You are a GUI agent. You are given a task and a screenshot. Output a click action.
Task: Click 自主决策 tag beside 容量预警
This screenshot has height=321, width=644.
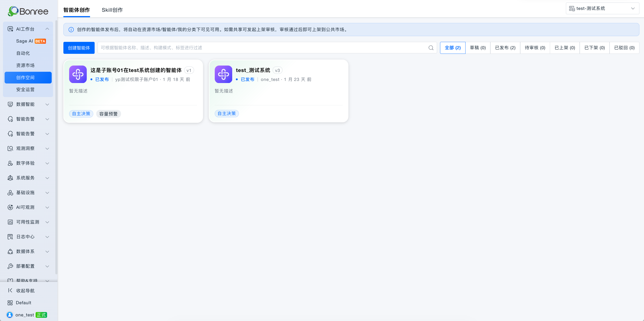81,114
